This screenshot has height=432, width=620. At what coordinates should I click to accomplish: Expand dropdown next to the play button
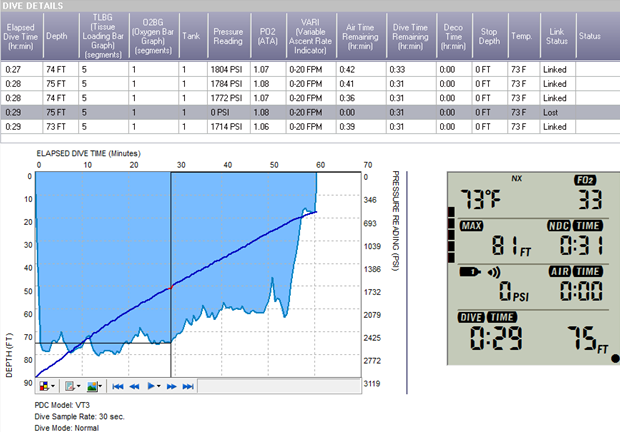(160, 385)
